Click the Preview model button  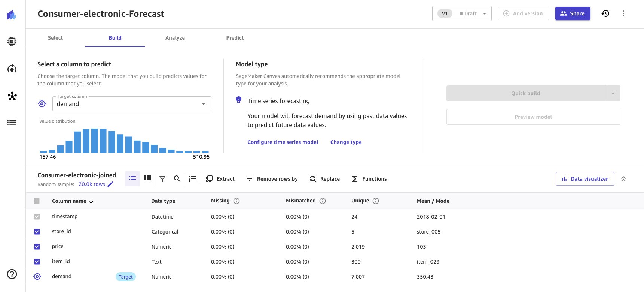pos(533,117)
